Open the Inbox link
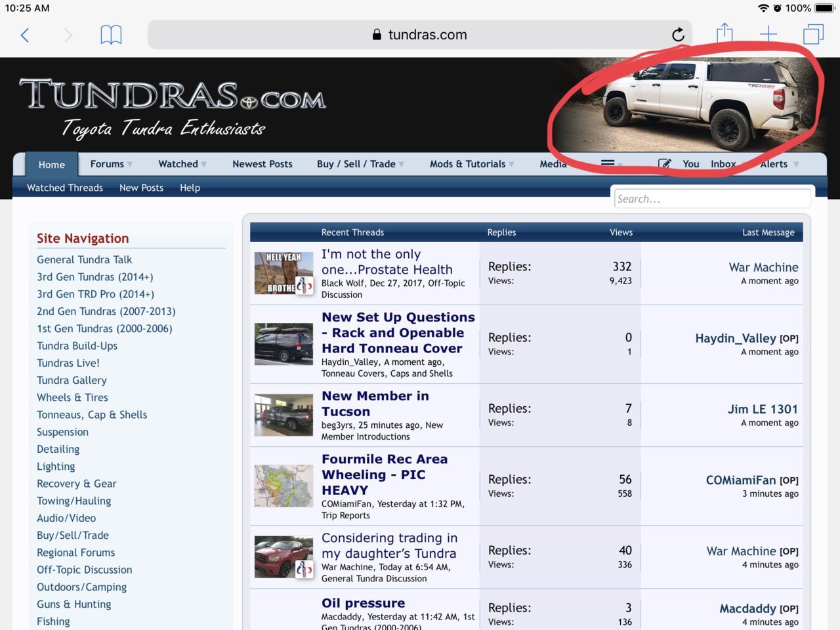 point(723,164)
